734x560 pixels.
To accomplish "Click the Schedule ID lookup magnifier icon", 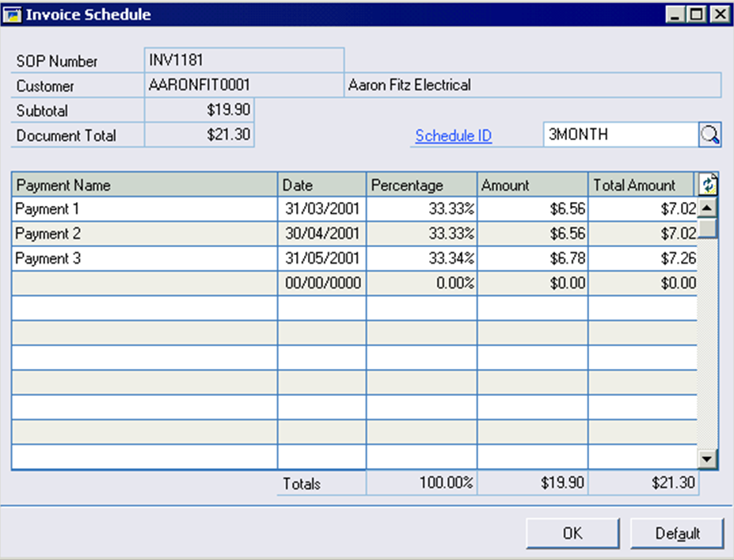I will click(x=709, y=135).
